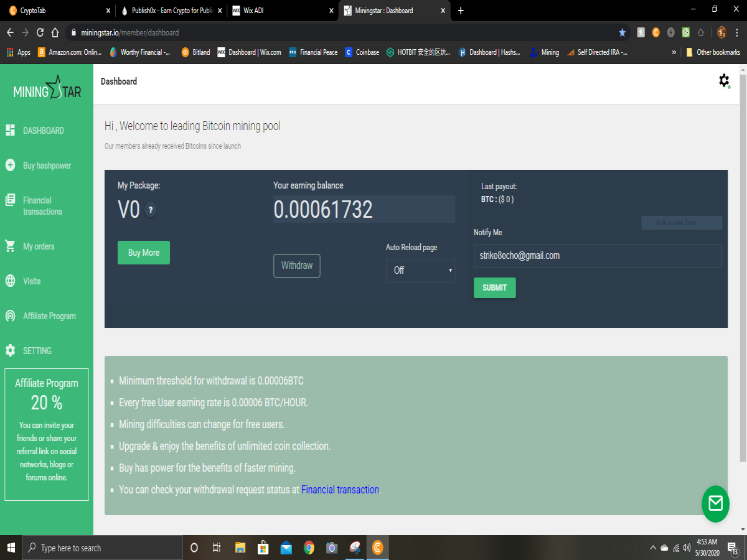Image resolution: width=747 pixels, height=560 pixels.
Task: Open the Financial transaction link
Action: point(340,490)
